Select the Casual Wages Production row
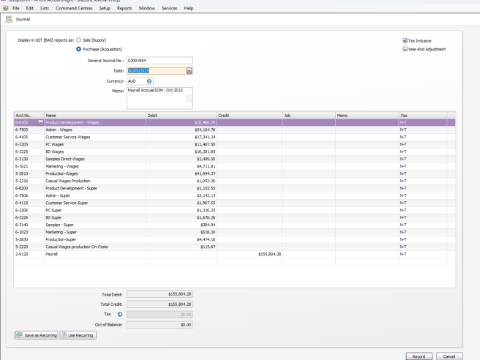This screenshot has height=360, width=480. (234, 181)
